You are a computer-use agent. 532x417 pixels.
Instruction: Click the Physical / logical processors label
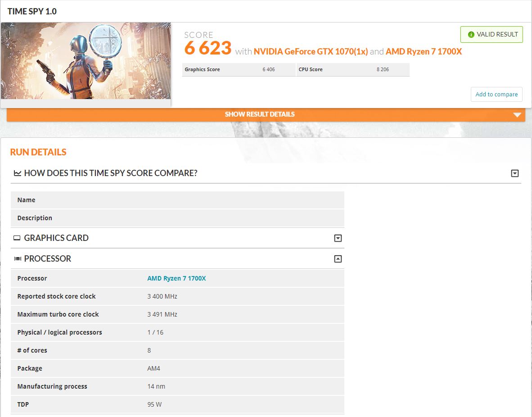coord(60,332)
